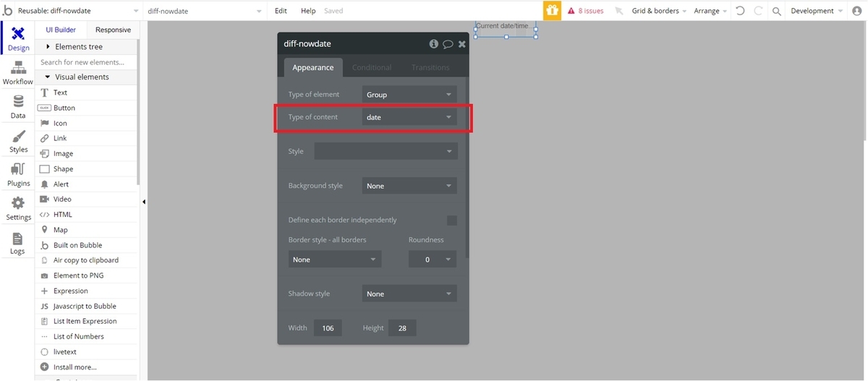Click the info icon in diff-nowdate panel

tap(434, 43)
